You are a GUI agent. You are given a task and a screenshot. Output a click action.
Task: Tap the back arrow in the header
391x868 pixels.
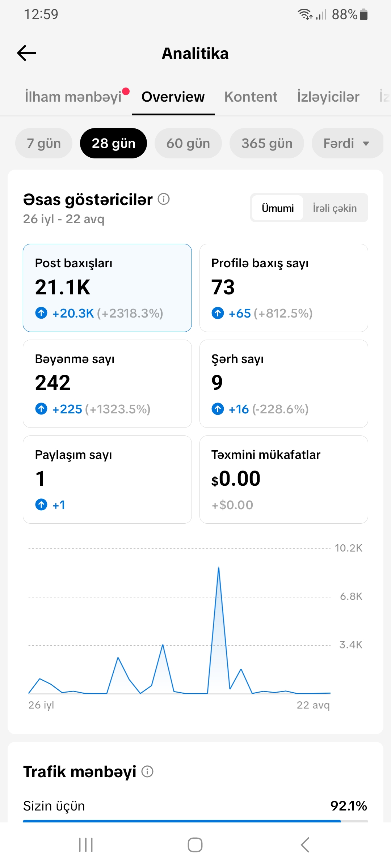tap(27, 53)
